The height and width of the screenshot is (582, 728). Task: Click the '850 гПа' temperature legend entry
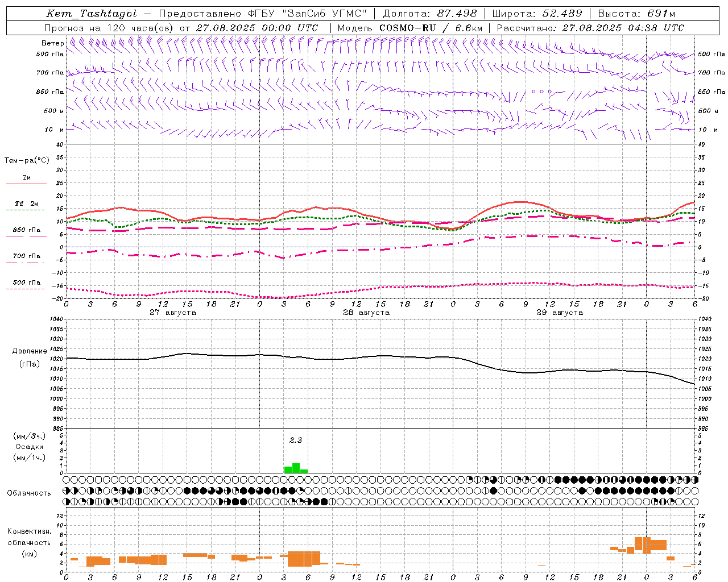(x=27, y=230)
